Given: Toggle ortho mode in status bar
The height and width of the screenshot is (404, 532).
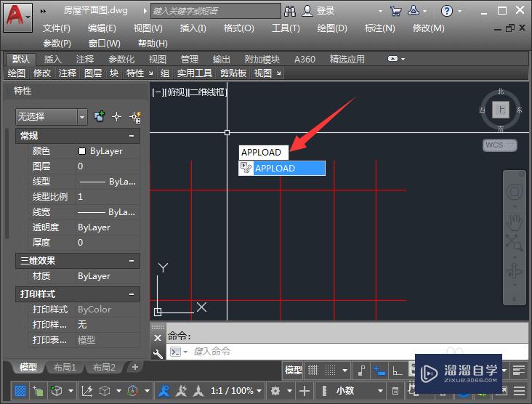Looking at the screenshot, I should coord(397,371).
